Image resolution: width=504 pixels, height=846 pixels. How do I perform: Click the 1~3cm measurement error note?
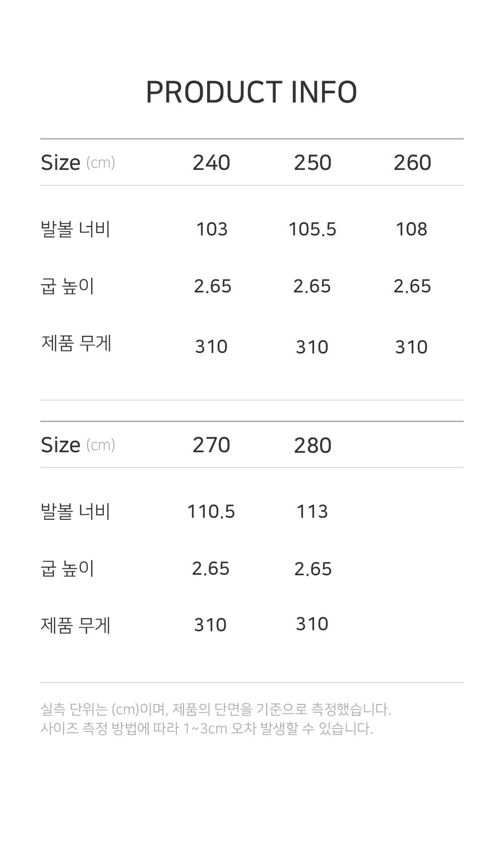click(x=207, y=729)
